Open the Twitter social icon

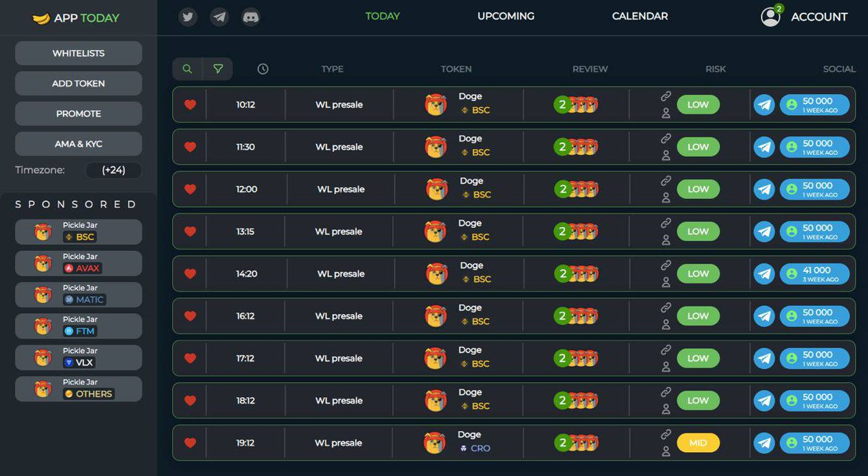click(189, 17)
